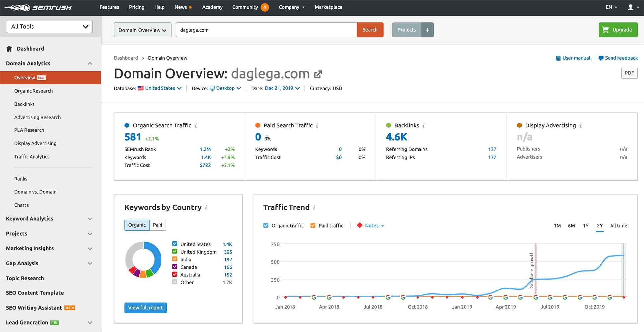This screenshot has width=644, height=332.
Task: Open the All Tools dropdown
Action: click(x=49, y=26)
